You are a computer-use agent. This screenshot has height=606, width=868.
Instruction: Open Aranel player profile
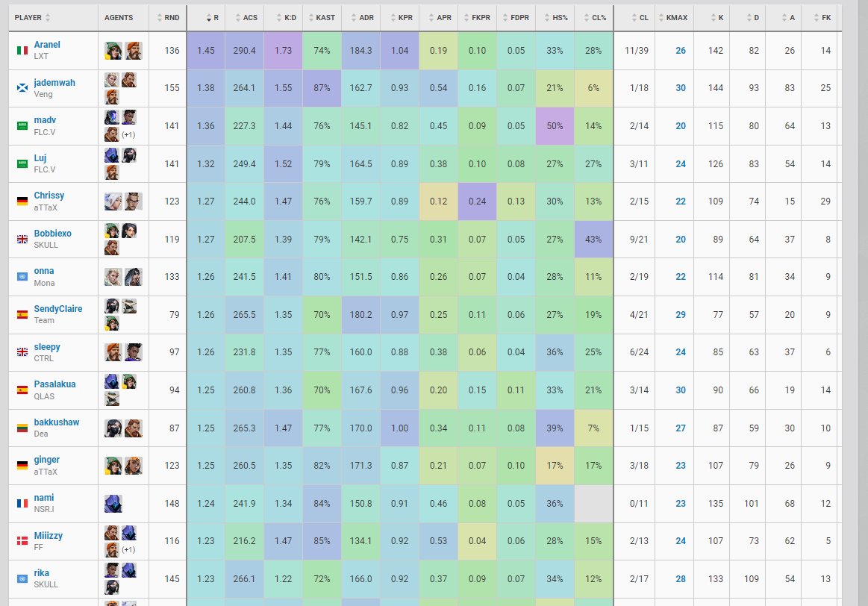pyautogui.click(x=47, y=45)
